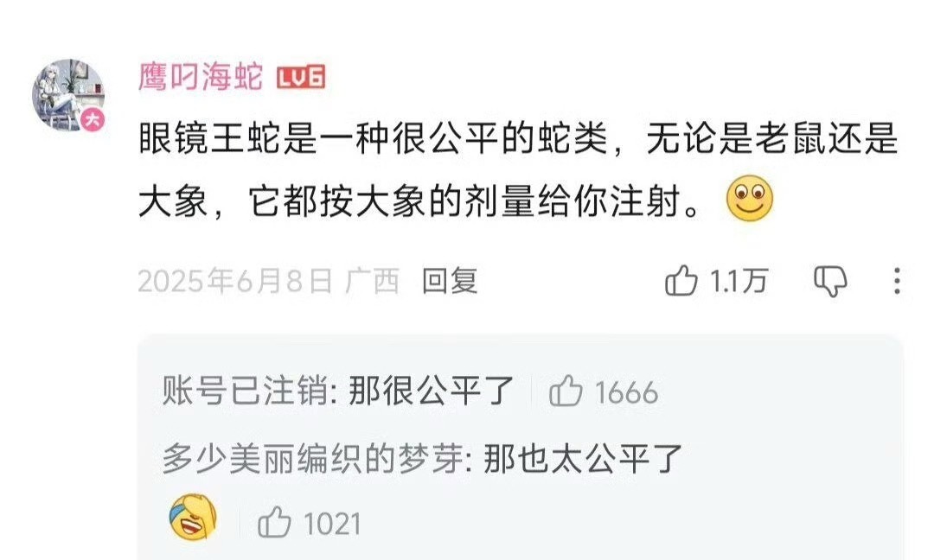Open the commenter's profile avatar
Viewport: 934px width, 560px height.
[x=68, y=94]
